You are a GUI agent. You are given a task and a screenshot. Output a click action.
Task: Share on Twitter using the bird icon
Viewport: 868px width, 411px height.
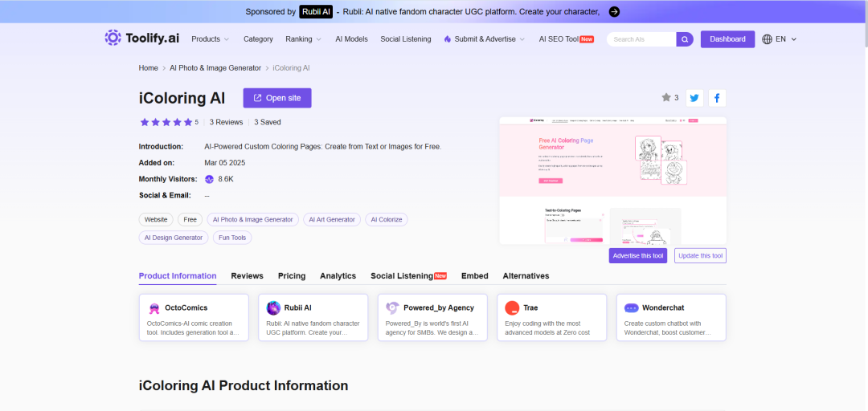(x=694, y=98)
